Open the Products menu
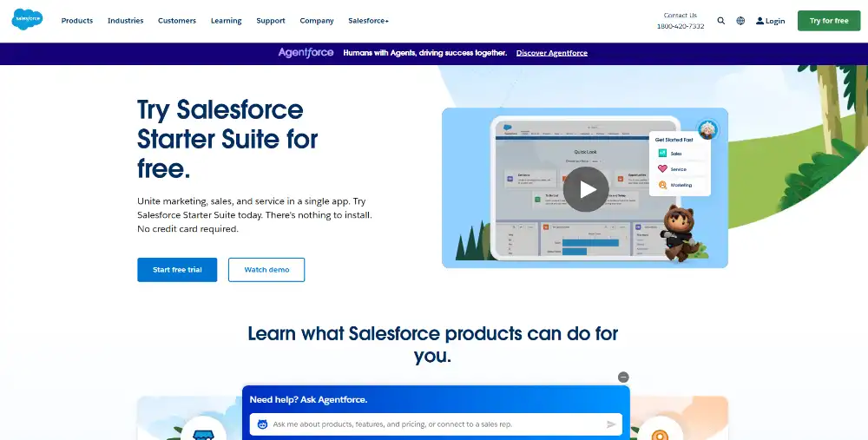The image size is (868, 440). point(77,21)
